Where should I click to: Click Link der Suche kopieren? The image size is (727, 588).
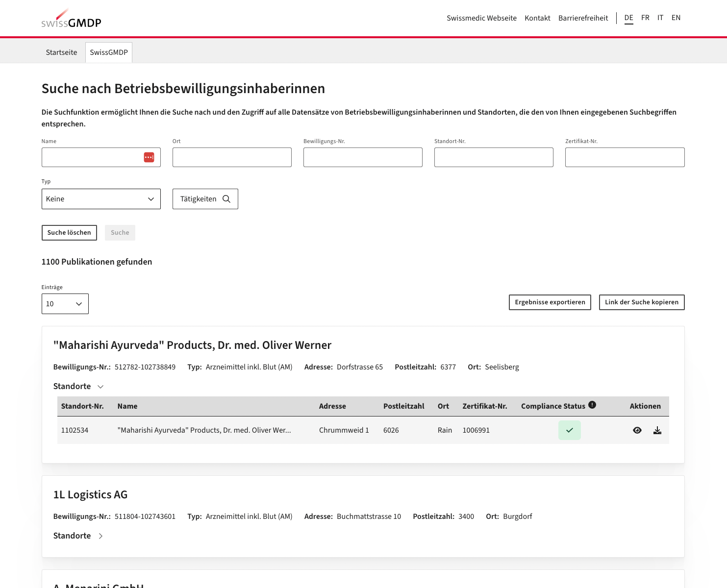642,302
